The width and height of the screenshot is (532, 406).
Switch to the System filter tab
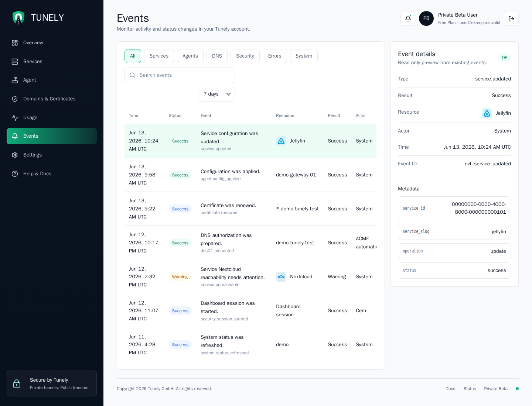click(304, 56)
